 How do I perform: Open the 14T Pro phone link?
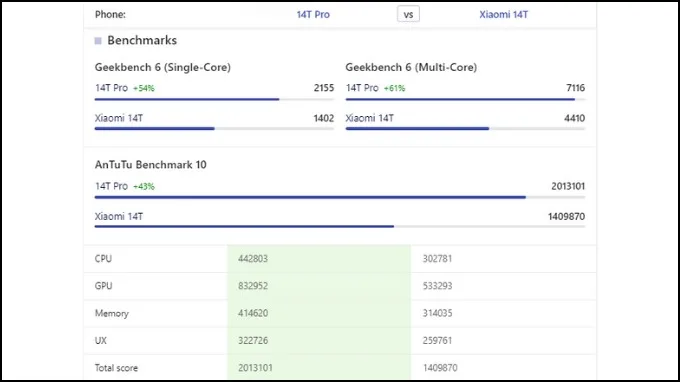(x=313, y=14)
